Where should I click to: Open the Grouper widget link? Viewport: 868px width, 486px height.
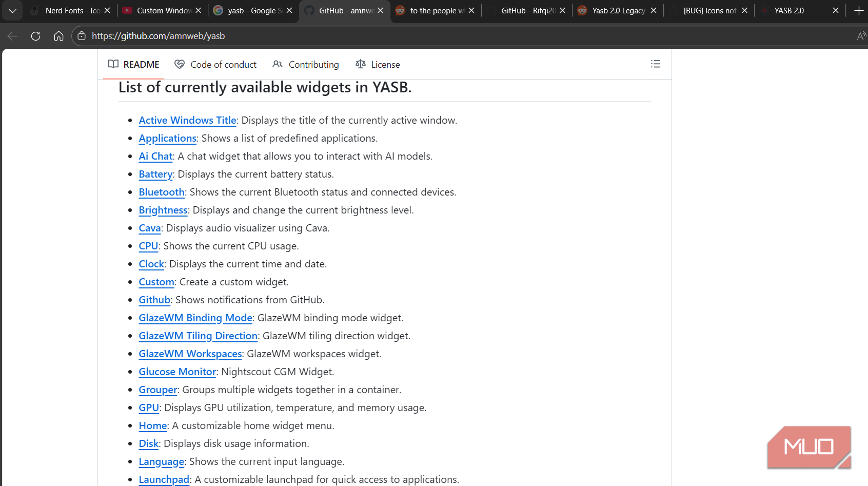[158, 390]
